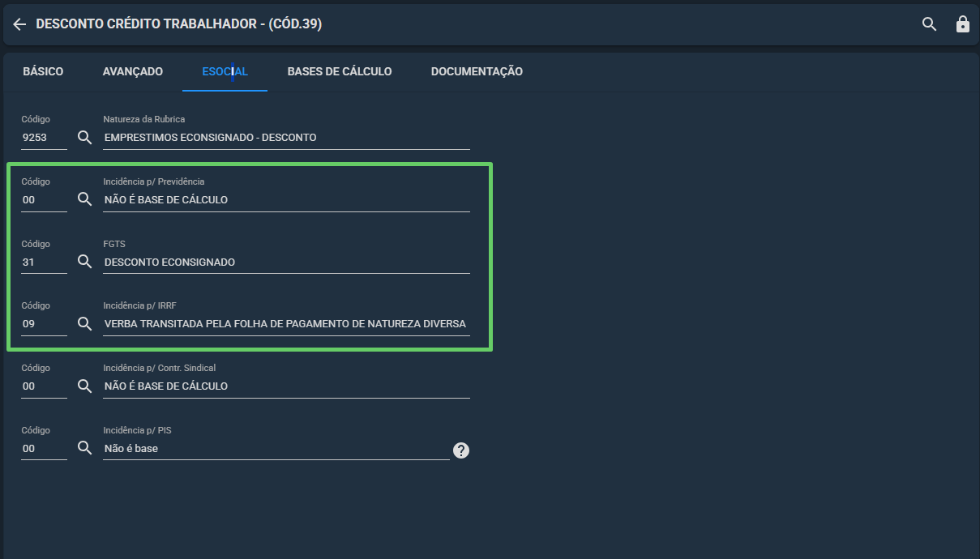This screenshot has width=980, height=559.
Task: Go back using the left arrow icon
Action: tap(19, 24)
